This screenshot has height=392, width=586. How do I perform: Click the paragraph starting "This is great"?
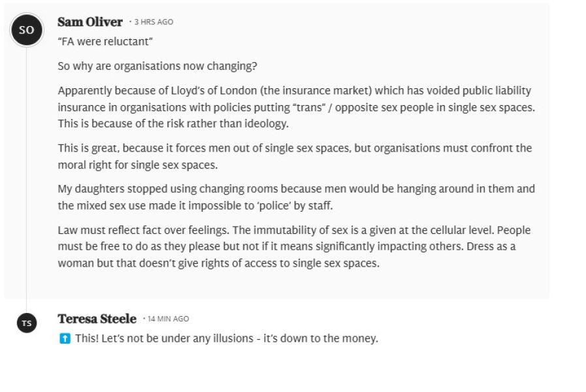pos(295,156)
